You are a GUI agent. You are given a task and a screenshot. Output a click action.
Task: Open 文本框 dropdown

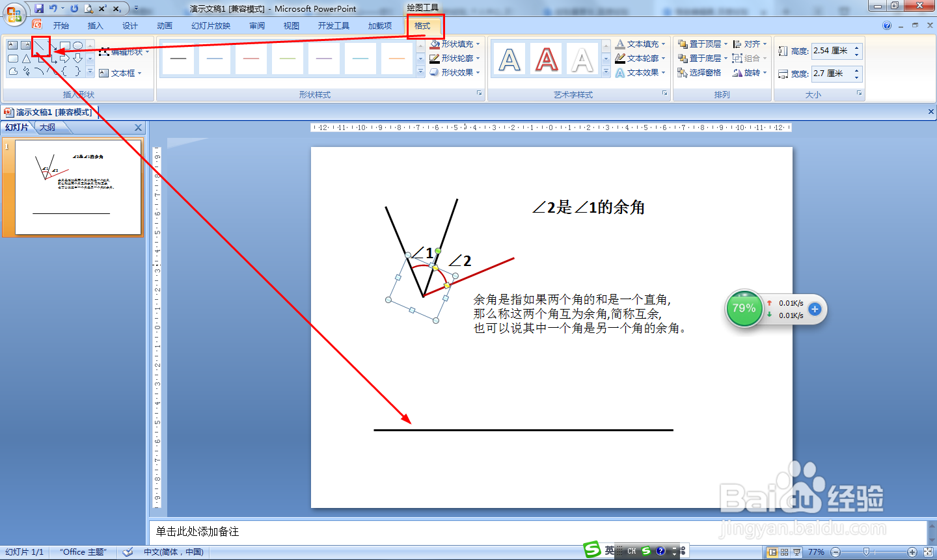120,73
